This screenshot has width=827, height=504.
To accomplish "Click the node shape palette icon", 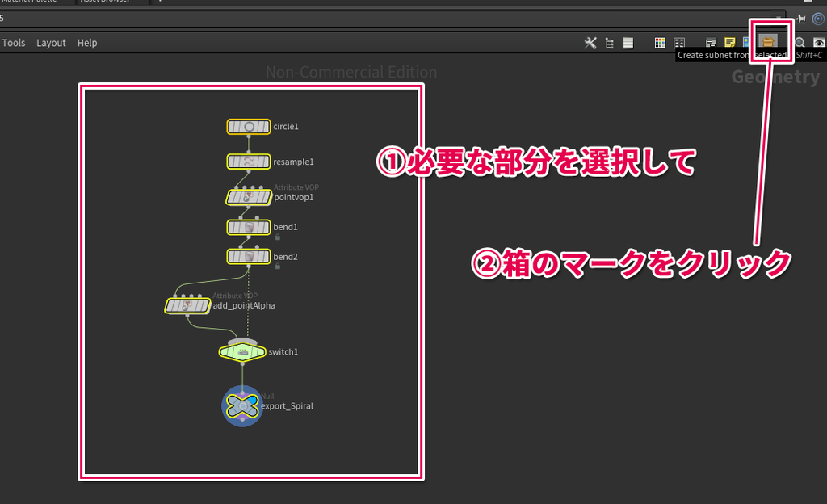I will coord(679,43).
